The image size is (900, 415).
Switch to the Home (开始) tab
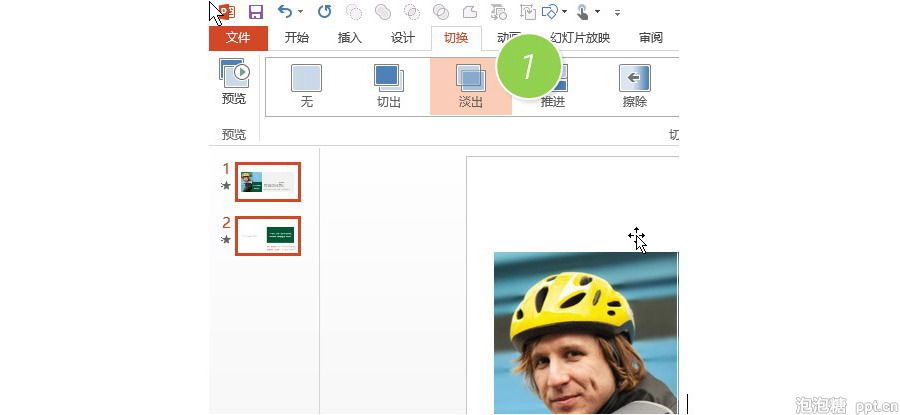[x=297, y=38]
